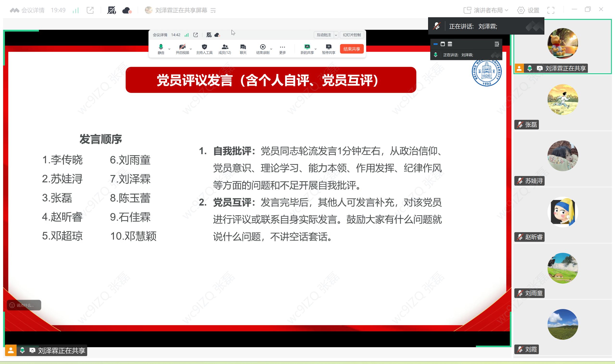Open the 更多 more options menu
Image resolution: width=615 pixels, height=364 pixels.
coord(283,49)
